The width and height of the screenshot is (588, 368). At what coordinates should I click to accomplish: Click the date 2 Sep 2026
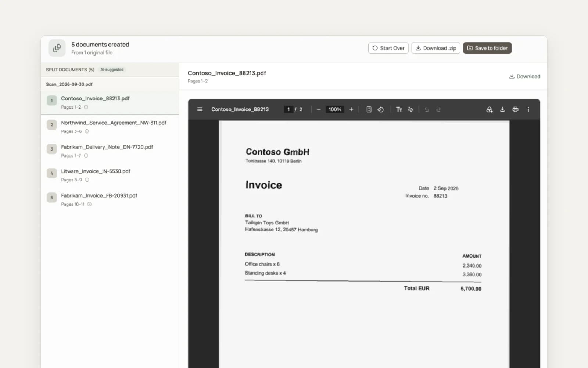[x=446, y=188]
